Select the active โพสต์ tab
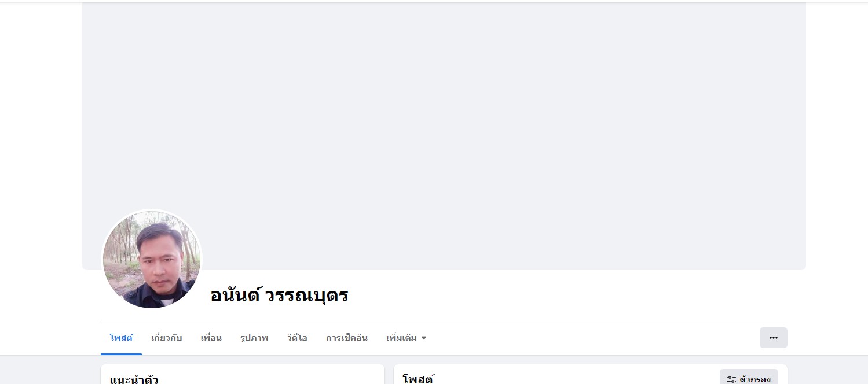 [x=121, y=338]
